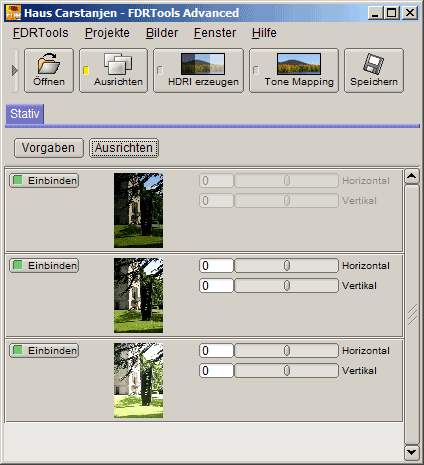Expand the toolbar with the left arrow handle
Image resolution: width=424 pixels, height=465 pixels.
click(x=14, y=70)
